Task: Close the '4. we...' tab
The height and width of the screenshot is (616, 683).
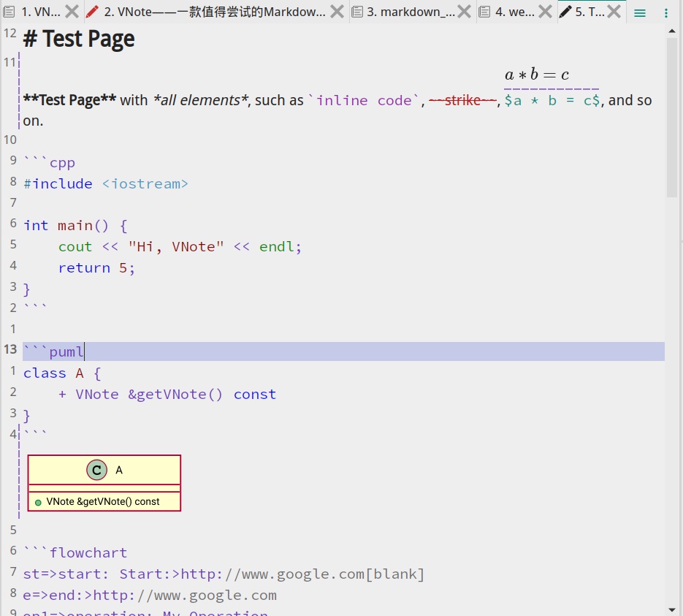Action: point(545,12)
